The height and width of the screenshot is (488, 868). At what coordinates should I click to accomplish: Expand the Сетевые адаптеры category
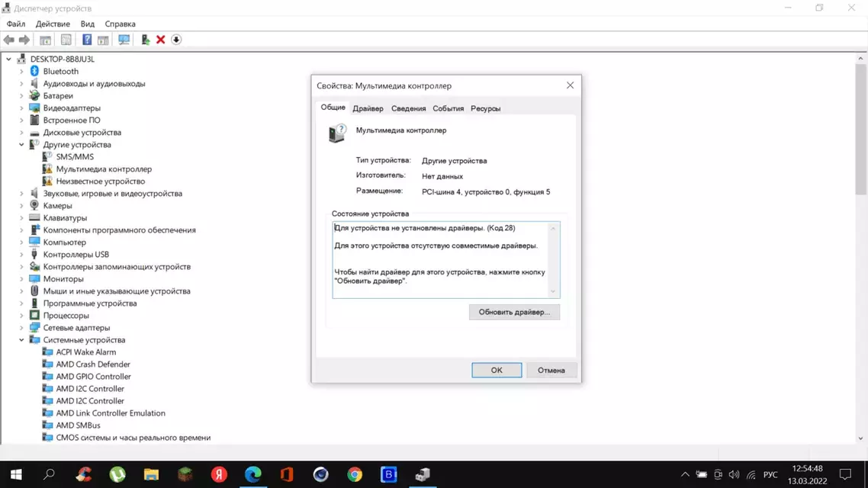click(21, 328)
